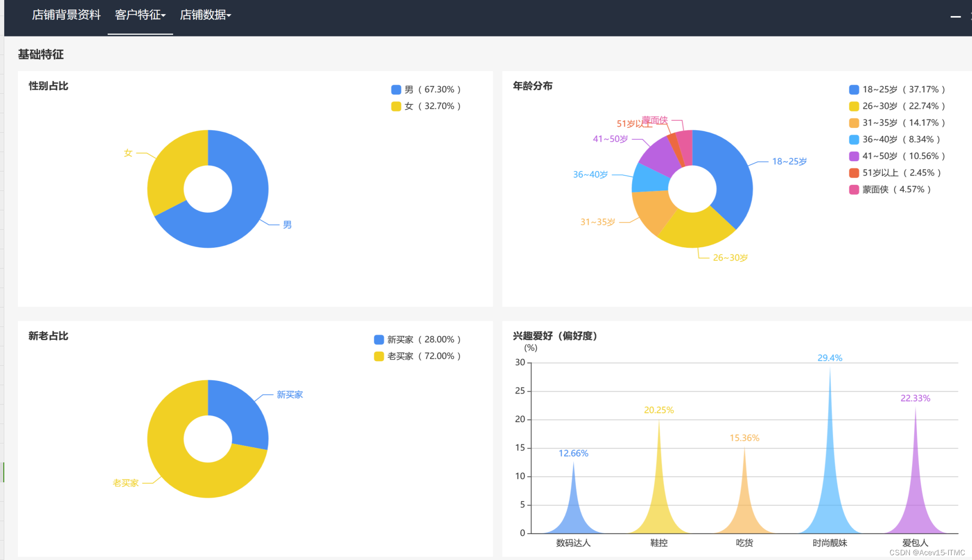The height and width of the screenshot is (560, 972).
Task: Expand the 店铺数据 dropdown menu
Action: pos(205,15)
